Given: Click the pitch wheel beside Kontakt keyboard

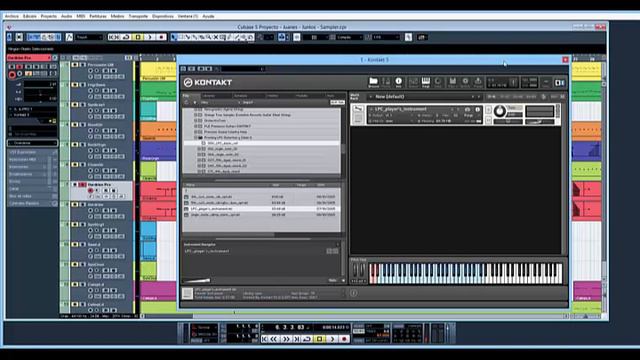Looking at the screenshot, I should click(x=354, y=270).
